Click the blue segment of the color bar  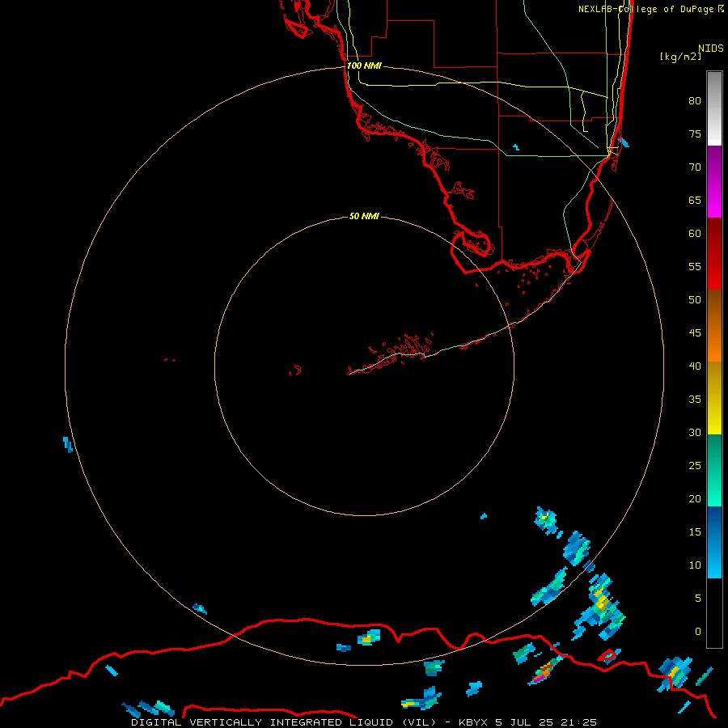[714, 542]
